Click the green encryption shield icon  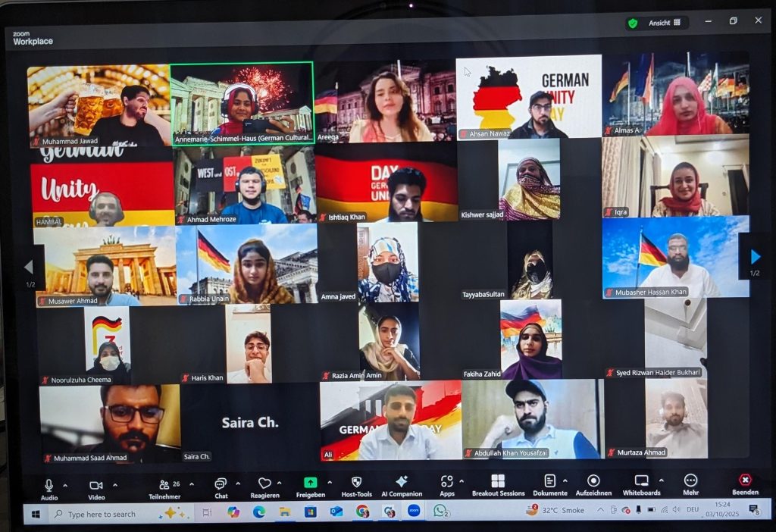[632, 23]
